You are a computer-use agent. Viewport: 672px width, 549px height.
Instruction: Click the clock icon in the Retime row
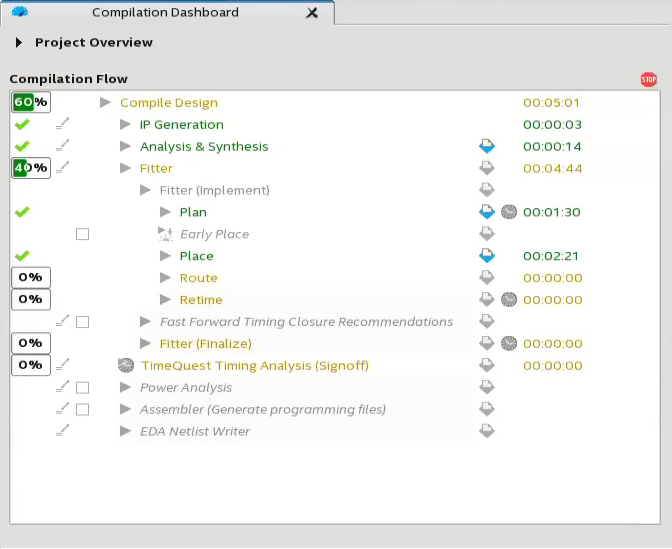point(509,300)
